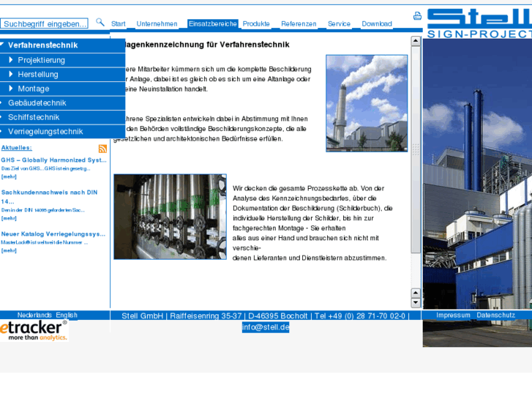Open the Download menu item
This screenshot has width=532, height=399.
[377, 23]
